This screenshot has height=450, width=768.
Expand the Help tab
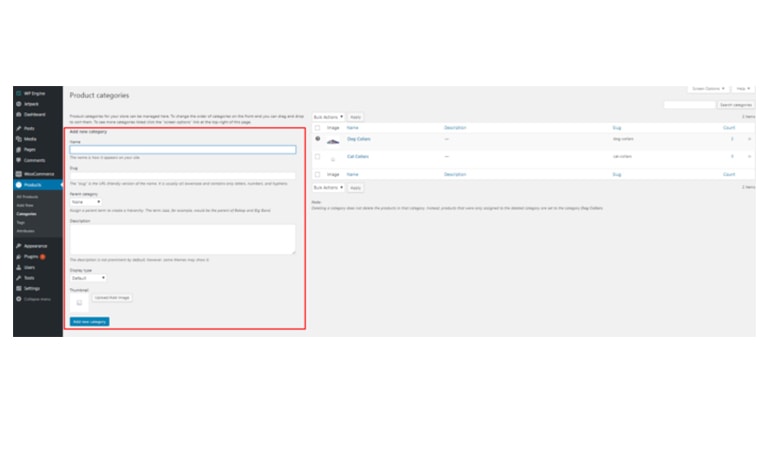[x=743, y=89]
